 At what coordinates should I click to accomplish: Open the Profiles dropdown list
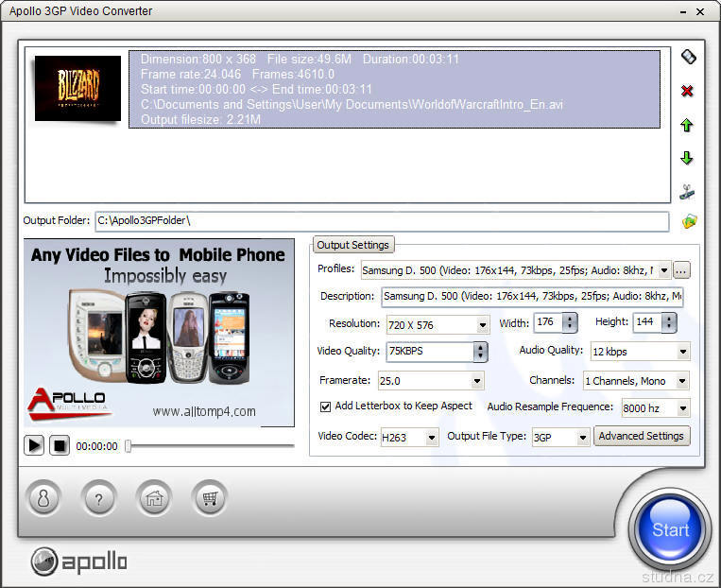pyautogui.click(x=664, y=270)
